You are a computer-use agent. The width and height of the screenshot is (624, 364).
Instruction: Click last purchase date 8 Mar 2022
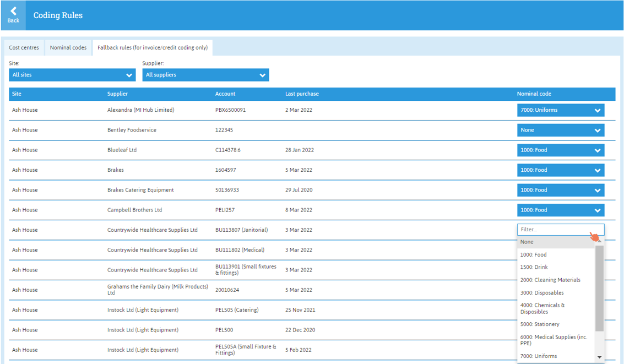tap(299, 210)
